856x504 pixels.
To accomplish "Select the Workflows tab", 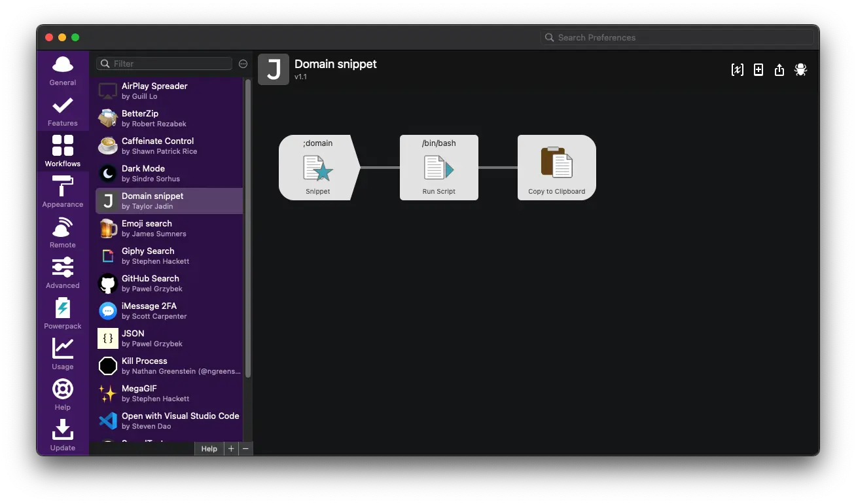I will [x=63, y=151].
